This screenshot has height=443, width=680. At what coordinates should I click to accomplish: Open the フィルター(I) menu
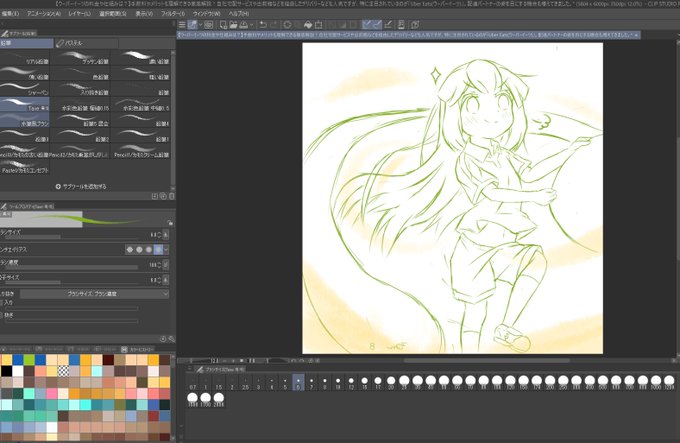[x=173, y=13]
